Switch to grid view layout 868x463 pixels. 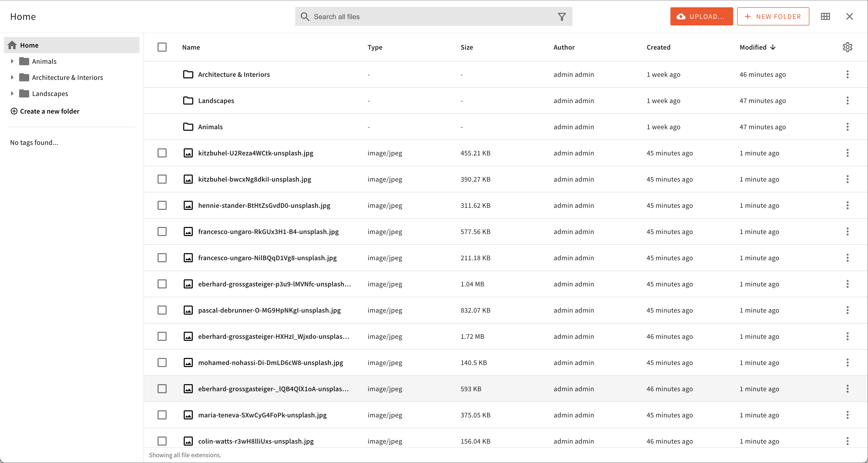tap(825, 16)
